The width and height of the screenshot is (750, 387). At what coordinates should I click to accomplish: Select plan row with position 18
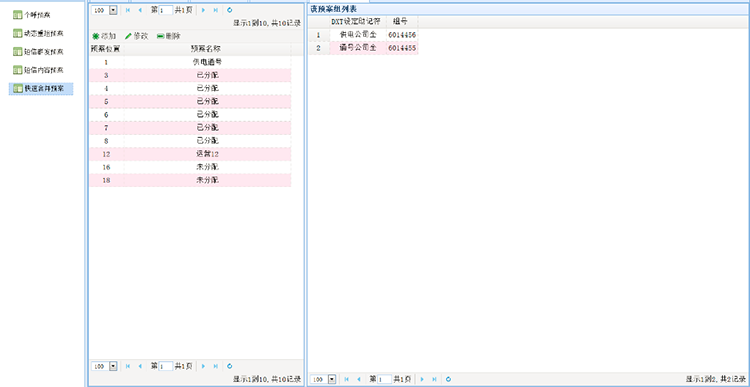pyautogui.click(x=190, y=180)
